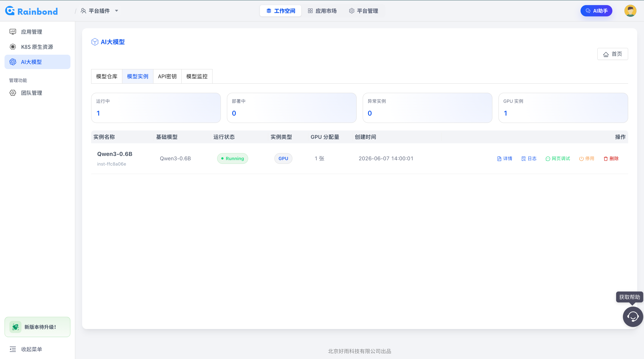Open the user avatar menu
The width and height of the screenshot is (644, 359).
630,11
